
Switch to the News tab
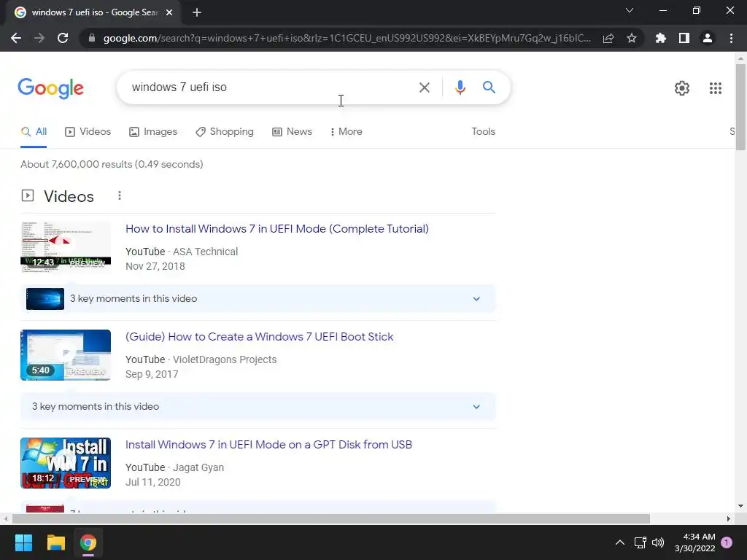click(292, 132)
